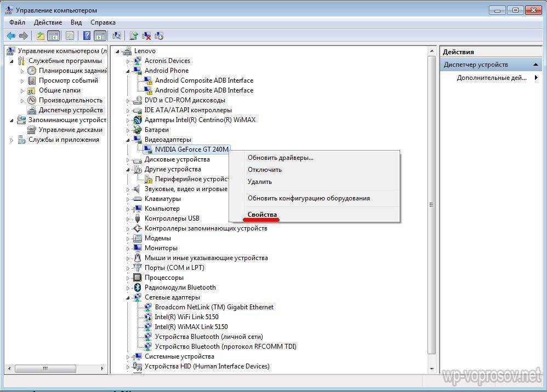The image size is (547, 392).
Task: Click Дополнительные действия in actions pane
Action: pyautogui.click(x=491, y=78)
